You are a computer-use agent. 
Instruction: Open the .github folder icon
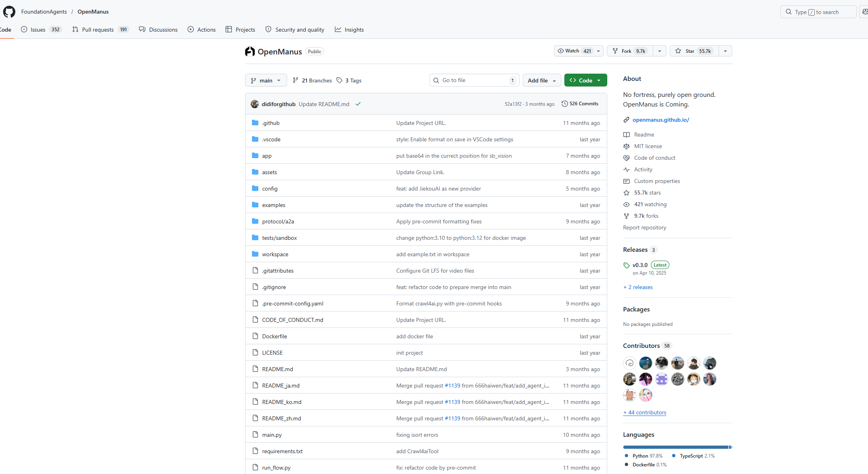(x=255, y=123)
